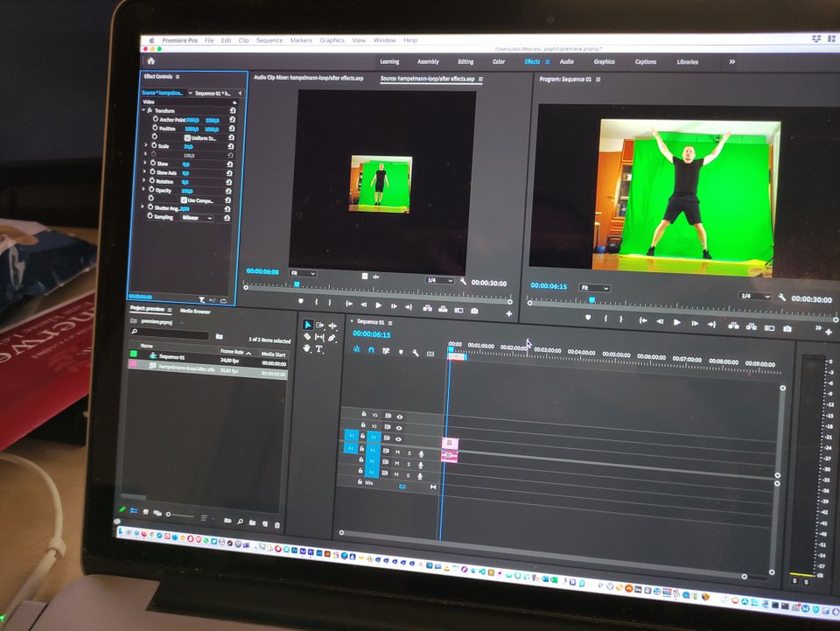
Task: Toggle the Uniform Scale checkbox
Action: pos(186,137)
